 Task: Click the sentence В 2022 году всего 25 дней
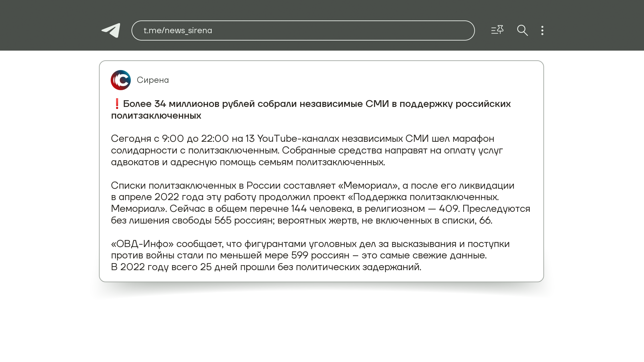tap(266, 267)
